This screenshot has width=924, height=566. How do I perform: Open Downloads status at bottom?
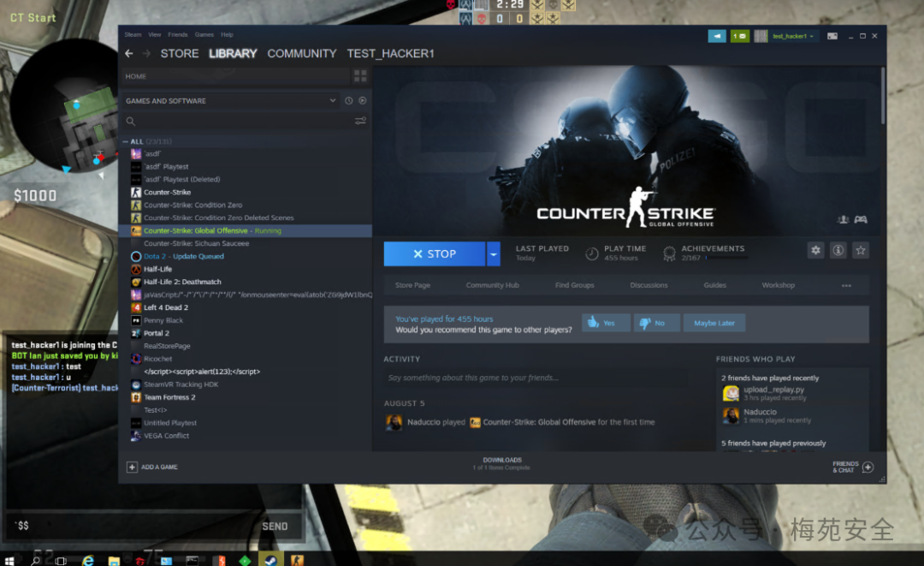tap(502, 463)
